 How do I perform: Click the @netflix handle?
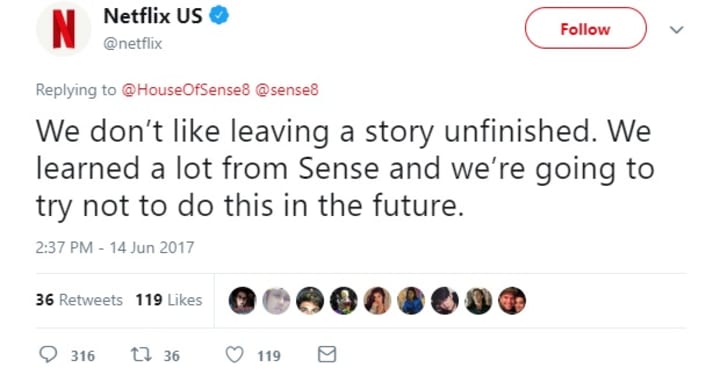point(133,44)
